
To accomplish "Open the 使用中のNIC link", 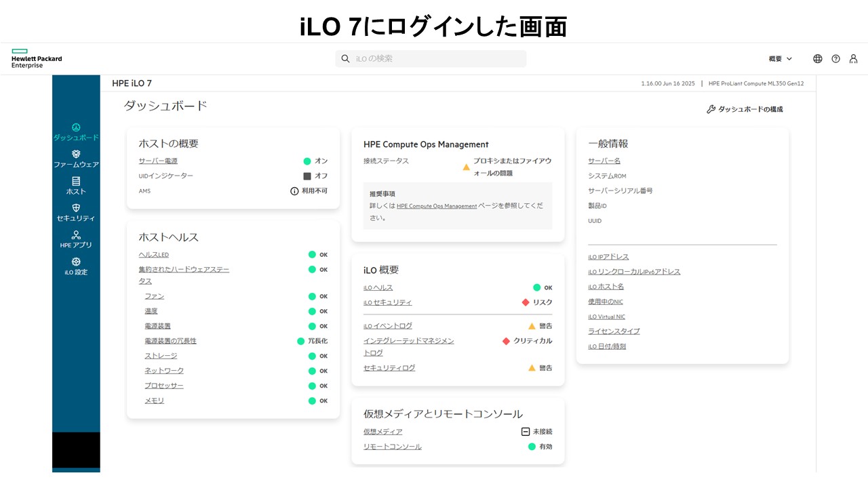I will point(606,302).
